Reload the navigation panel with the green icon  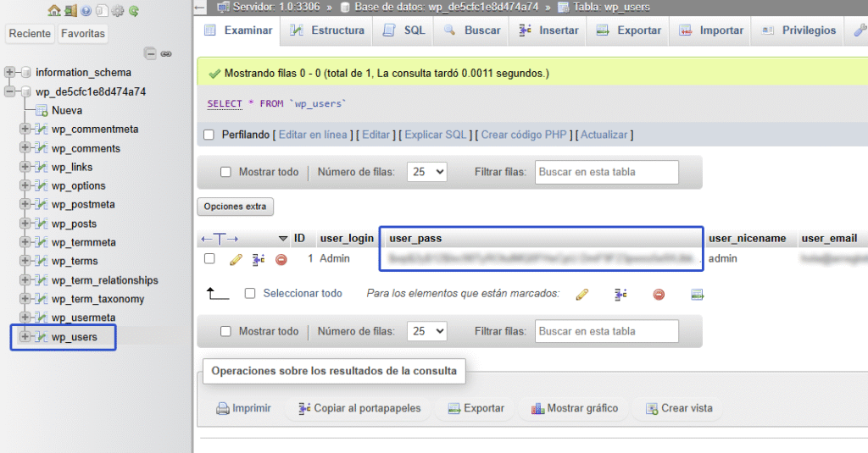point(133,10)
